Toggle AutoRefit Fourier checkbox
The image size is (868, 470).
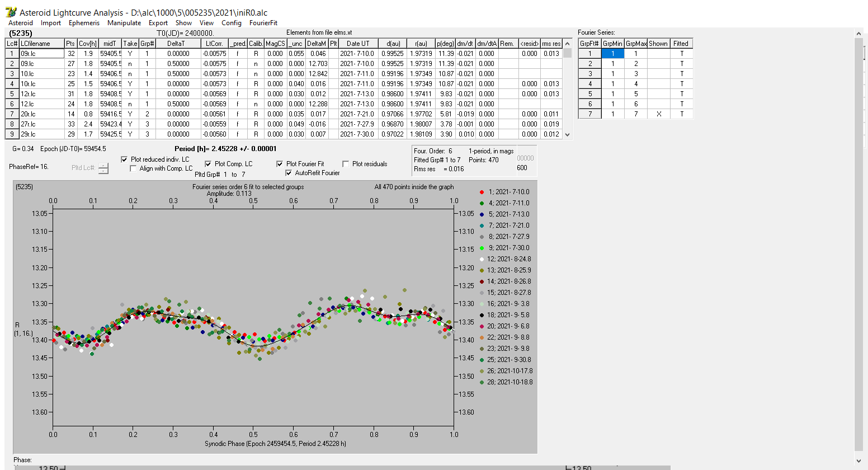tap(289, 173)
